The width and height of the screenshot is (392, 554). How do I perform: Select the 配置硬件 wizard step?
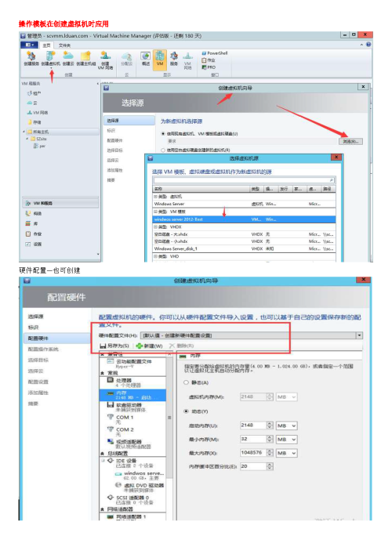click(56, 339)
